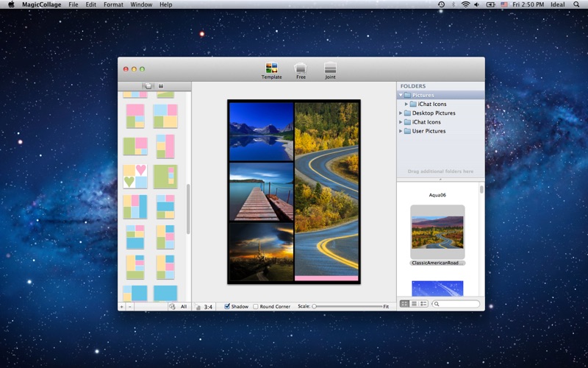
Task: Choose the Joint collage mode
Action: (x=330, y=68)
